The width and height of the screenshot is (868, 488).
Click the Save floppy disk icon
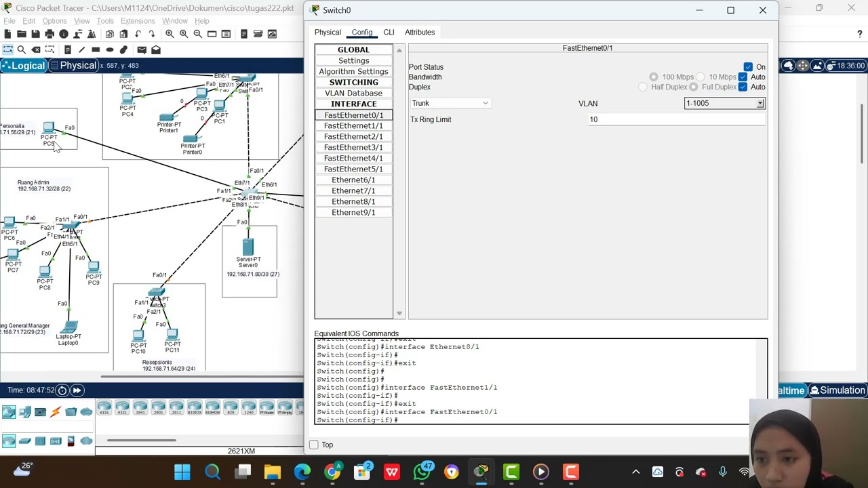(x=36, y=34)
